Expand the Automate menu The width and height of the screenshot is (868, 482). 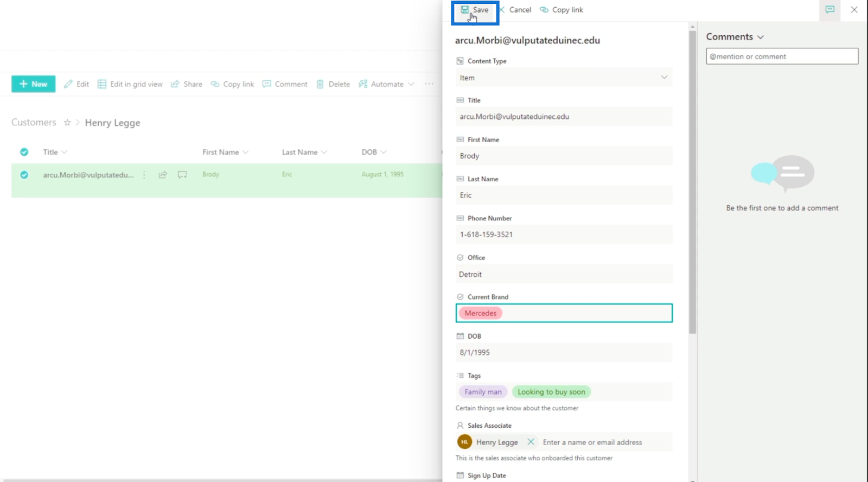386,84
